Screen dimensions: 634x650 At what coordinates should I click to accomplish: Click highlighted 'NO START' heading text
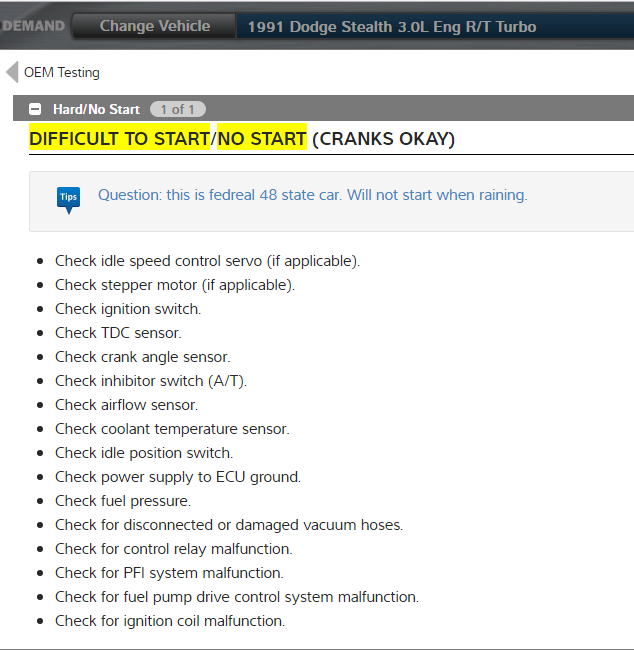(x=262, y=139)
